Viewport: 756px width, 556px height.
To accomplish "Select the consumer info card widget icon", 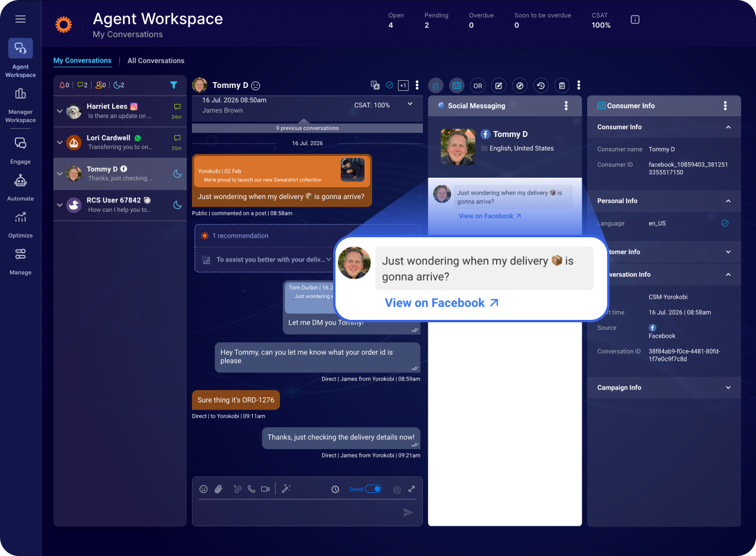I will click(x=457, y=86).
